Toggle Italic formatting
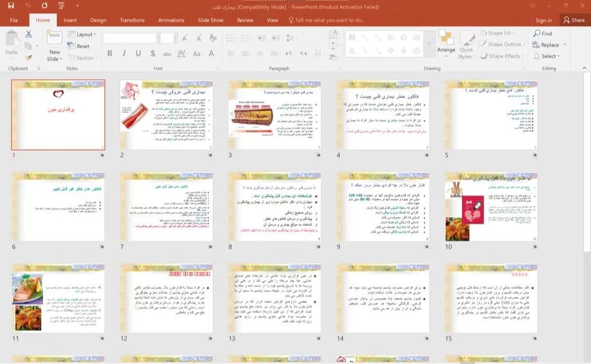Screen dimensions: 591x364 tap(124, 54)
